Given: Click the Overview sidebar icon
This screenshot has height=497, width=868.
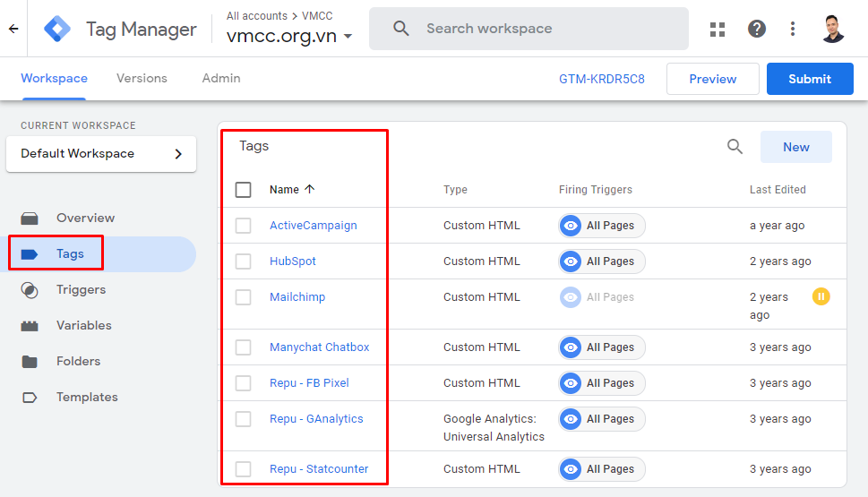Looking at the screenshot, I should [x=30, y=219].
